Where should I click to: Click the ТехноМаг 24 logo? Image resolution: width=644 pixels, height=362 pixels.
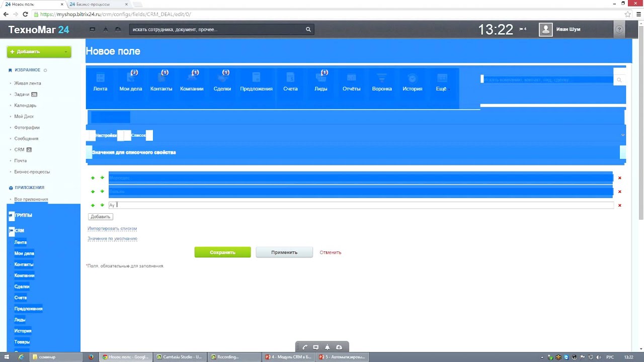tap(39, 30)
